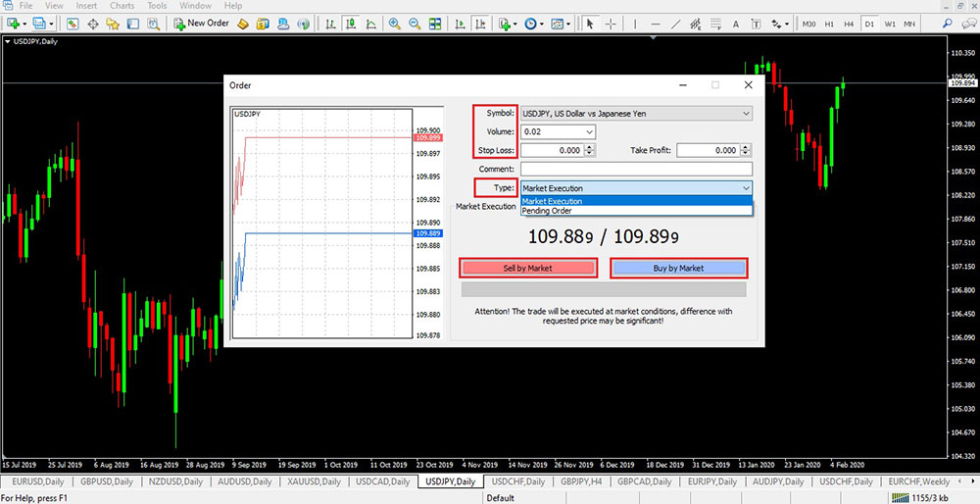Open the Charts menu

point(122,6)
